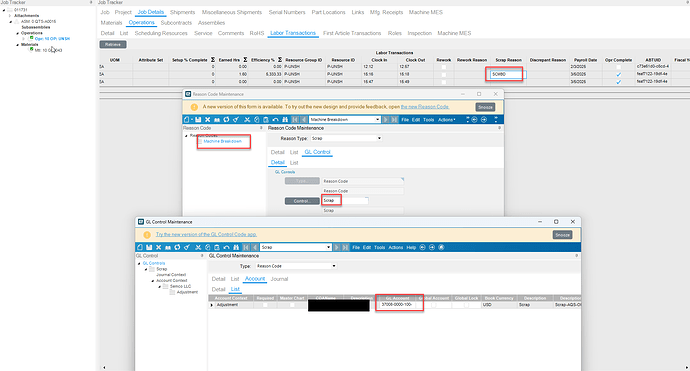Screen dimensions: 690x371
Task: Click Cut scissors icon in GL Control toolbar
Action: tap(198, 247)
